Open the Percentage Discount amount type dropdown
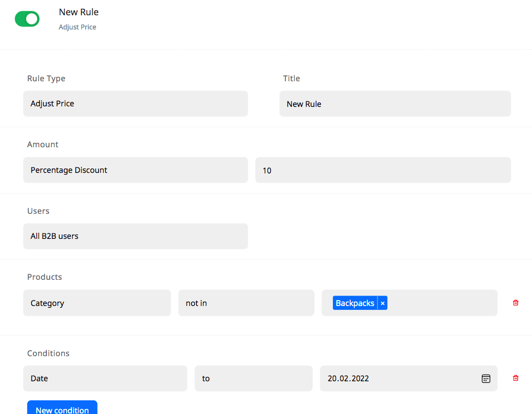This screenshot has width=532, height=414. point(135,170)
